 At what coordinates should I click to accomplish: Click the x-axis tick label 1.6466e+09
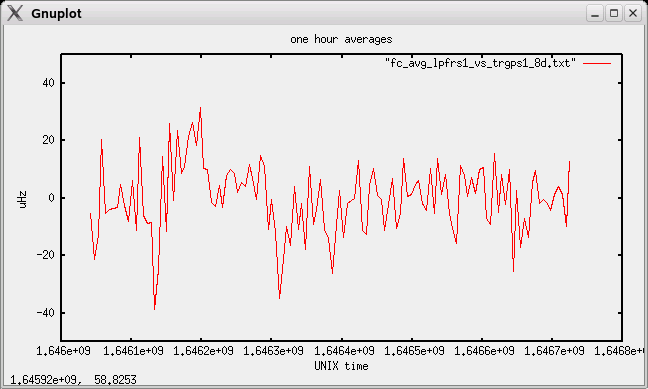484,351
